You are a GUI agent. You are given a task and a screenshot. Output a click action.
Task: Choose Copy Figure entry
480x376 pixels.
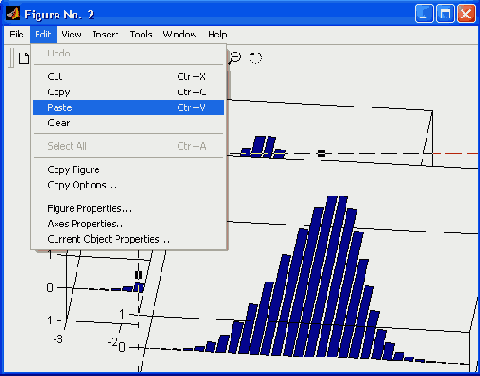click(128, 169)
